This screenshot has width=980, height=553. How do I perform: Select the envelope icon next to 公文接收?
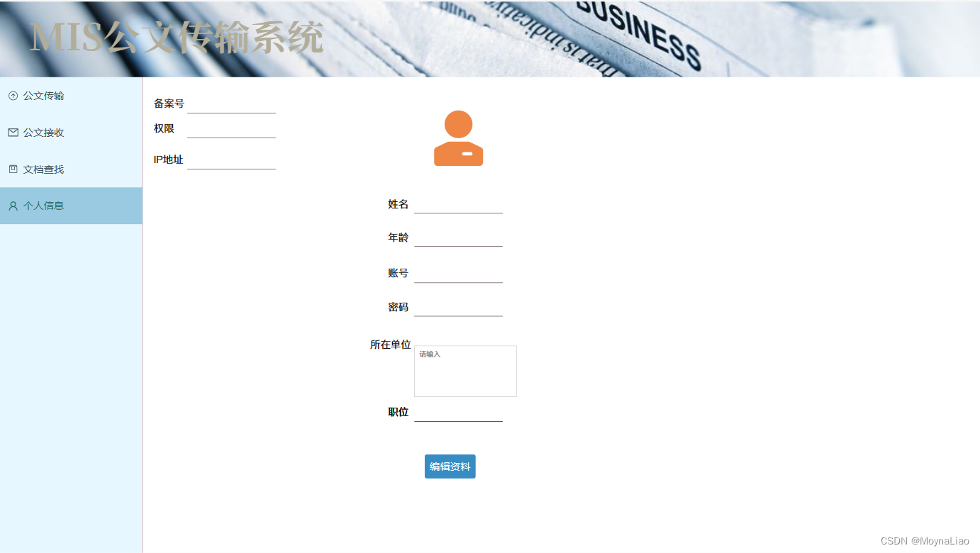tap(12, 132)
